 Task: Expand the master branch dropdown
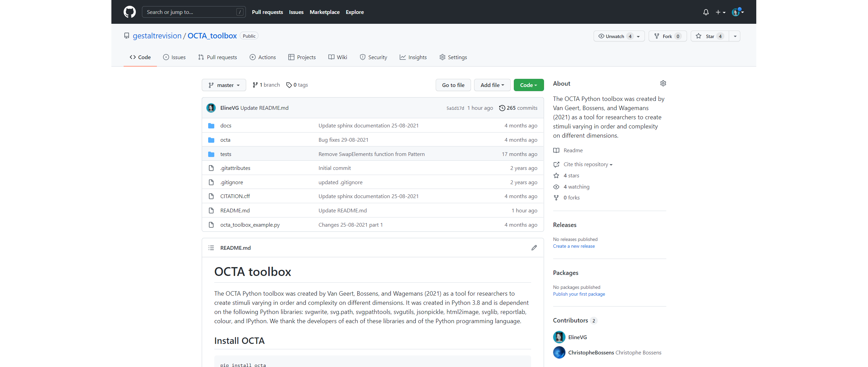pos(224,85)
